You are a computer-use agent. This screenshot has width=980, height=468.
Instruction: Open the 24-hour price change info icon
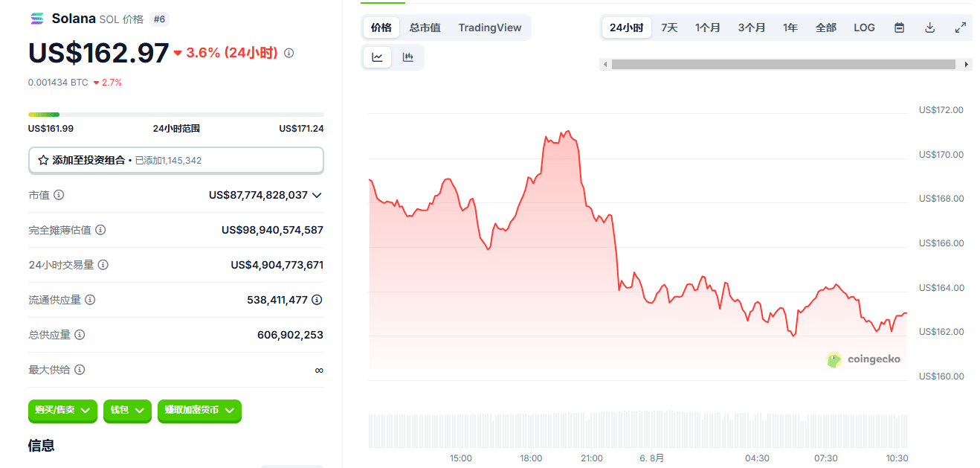click(x=289, y=53)
